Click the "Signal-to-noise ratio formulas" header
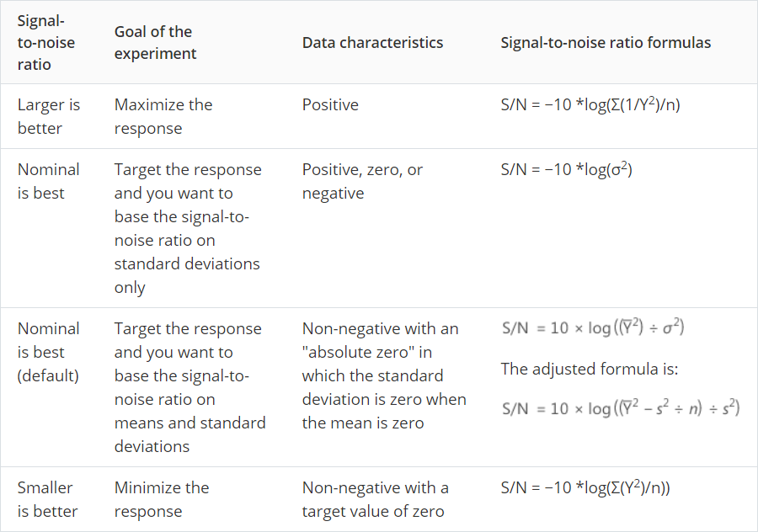758x532 pixels. coord(606,42)
